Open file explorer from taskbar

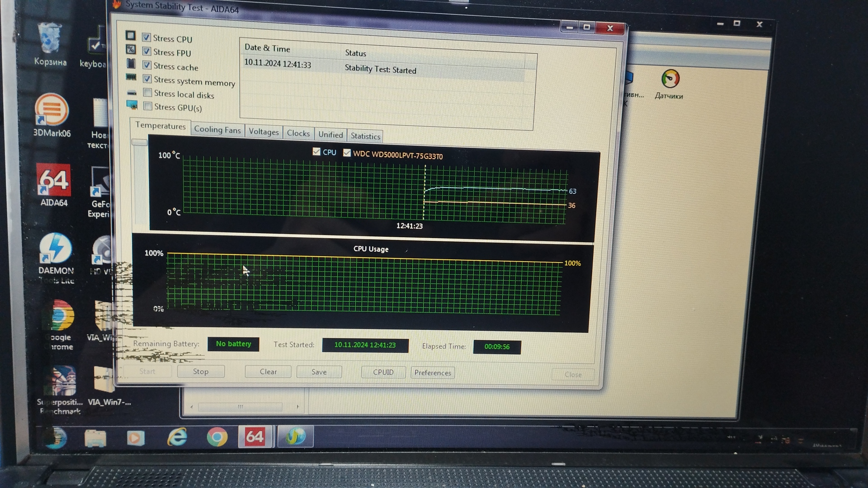95,438
